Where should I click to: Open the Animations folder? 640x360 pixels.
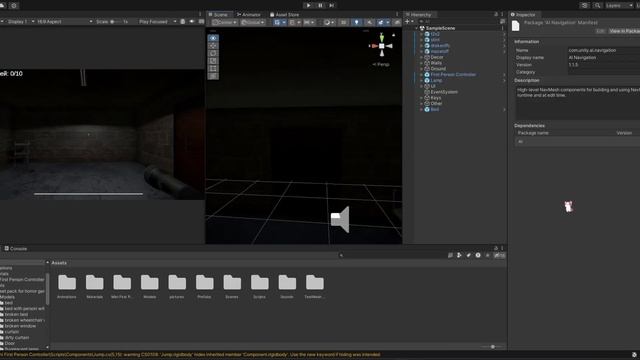(x=67, y=287)
